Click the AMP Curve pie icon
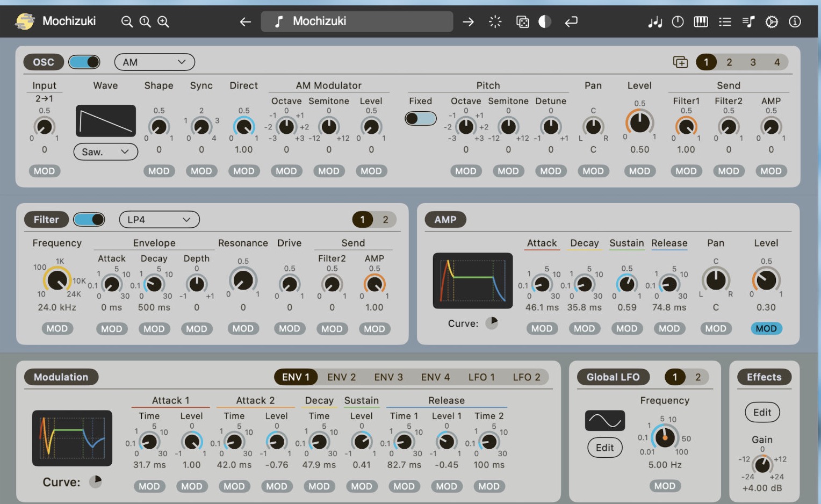The height and width of the screenshot is (504, 821). coord(492,323)
